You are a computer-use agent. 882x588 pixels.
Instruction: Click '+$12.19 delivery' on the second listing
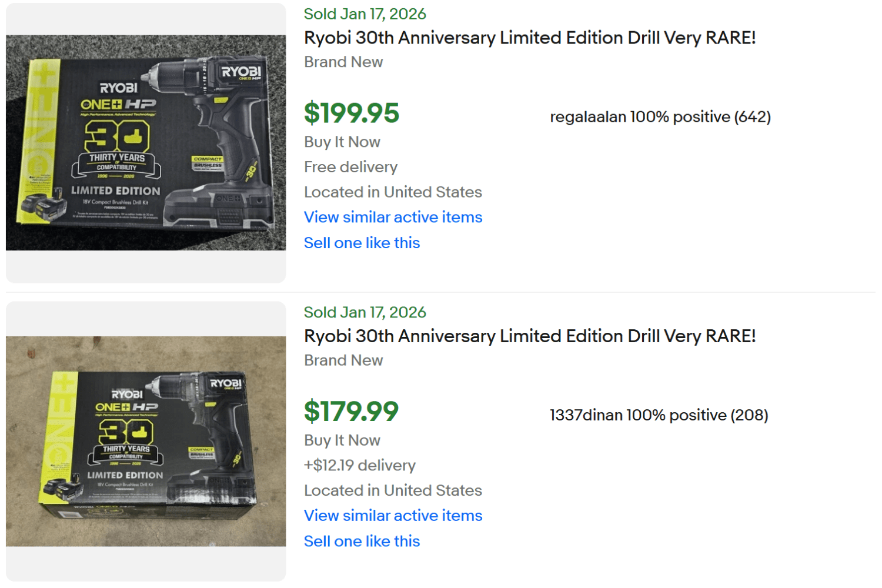(x=360, y=465)
